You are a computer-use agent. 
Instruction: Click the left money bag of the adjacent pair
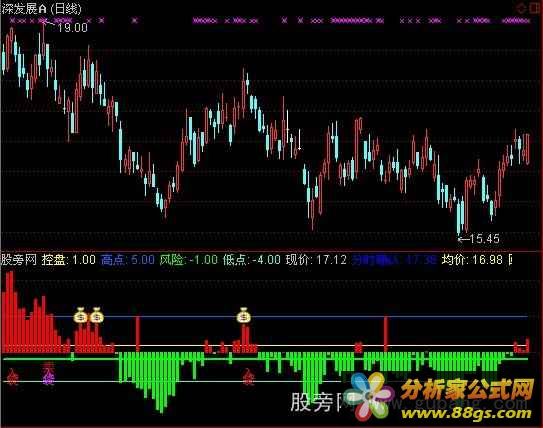81,315
